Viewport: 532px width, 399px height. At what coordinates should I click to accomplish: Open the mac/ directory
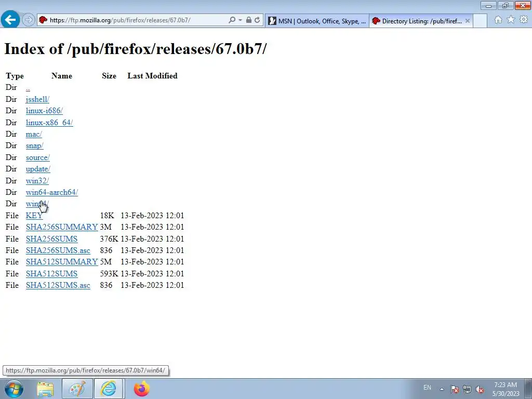[34, 134]
